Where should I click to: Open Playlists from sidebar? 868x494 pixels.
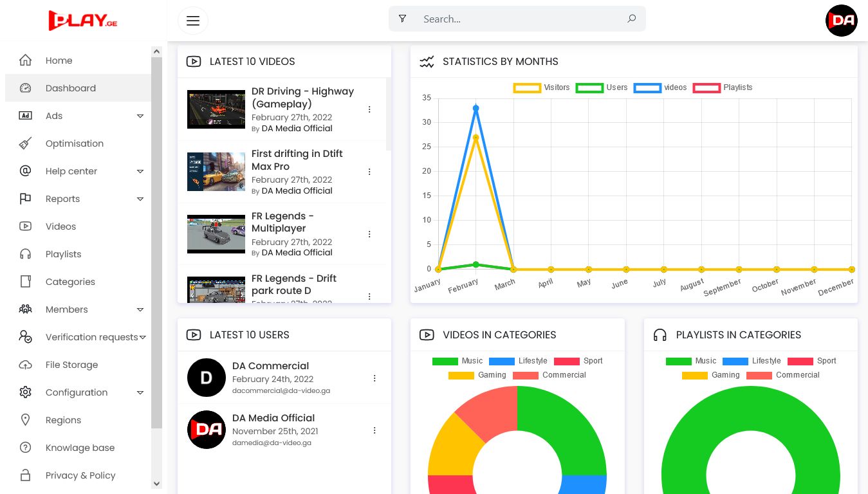63,254
